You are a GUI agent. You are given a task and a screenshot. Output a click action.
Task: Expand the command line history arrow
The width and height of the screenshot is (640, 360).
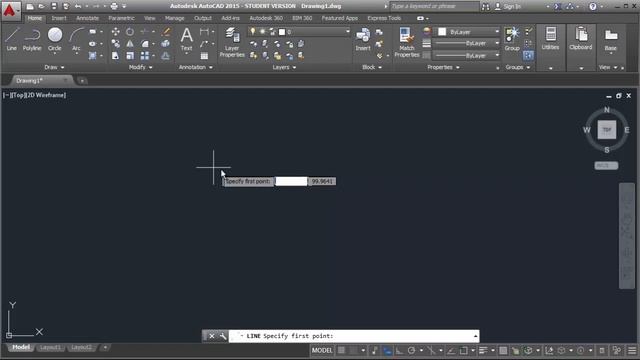(476, 336)
